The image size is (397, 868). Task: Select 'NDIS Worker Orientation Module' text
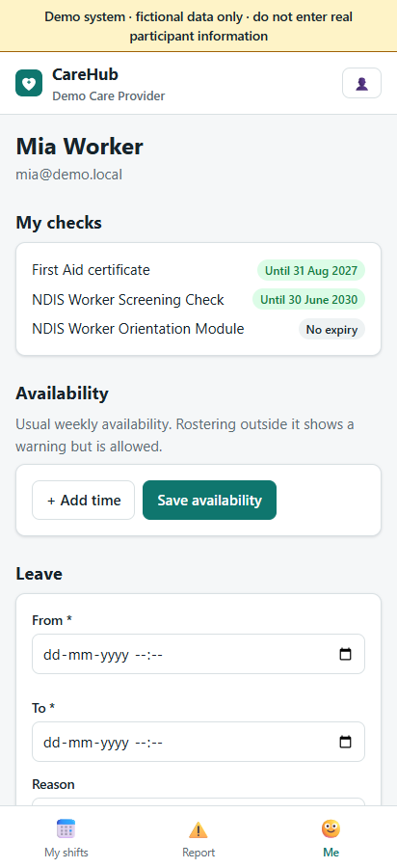[x=138, y=329]
